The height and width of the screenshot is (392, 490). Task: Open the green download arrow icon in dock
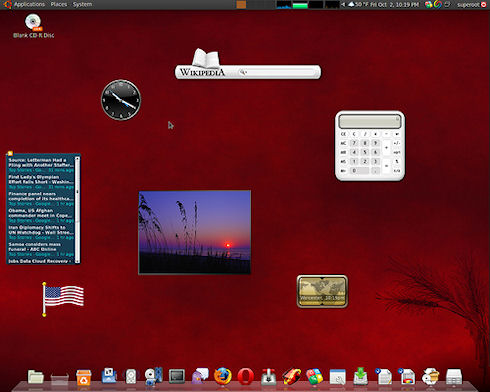click(360, 376)
